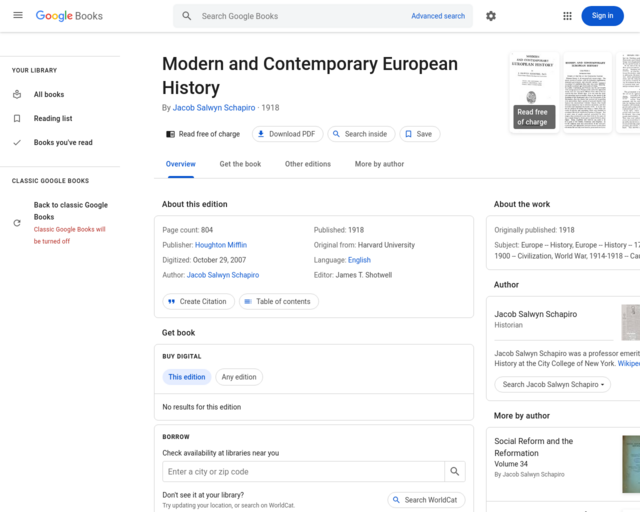640x512 pixels.
Task: Click the Search WorldCat button
Action: (x=426, y=500)
